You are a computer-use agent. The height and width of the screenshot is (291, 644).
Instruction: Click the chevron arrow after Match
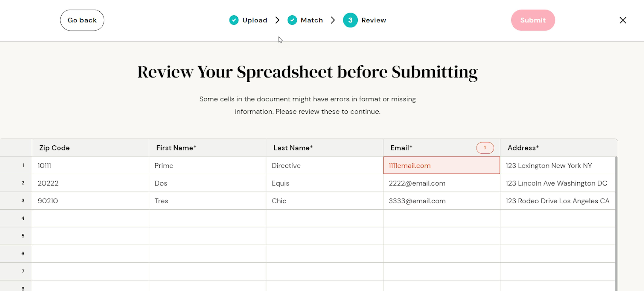point(333,20)
